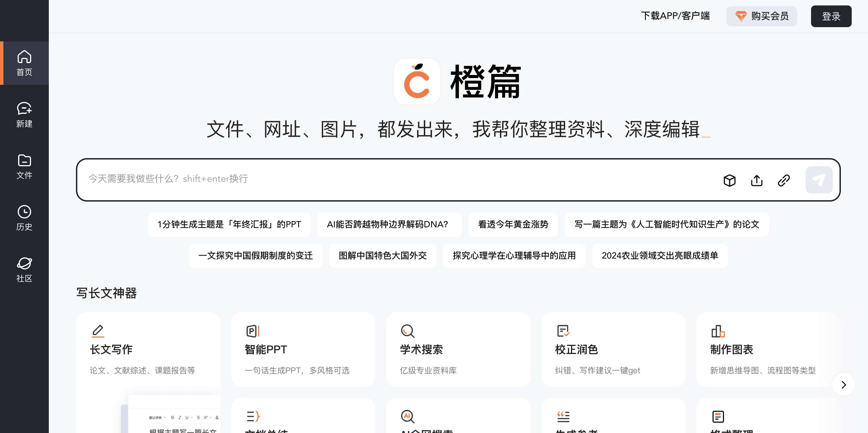View 历史 history from the sidebar
This screenshot has height=433, width=868.
click(24, 218)
